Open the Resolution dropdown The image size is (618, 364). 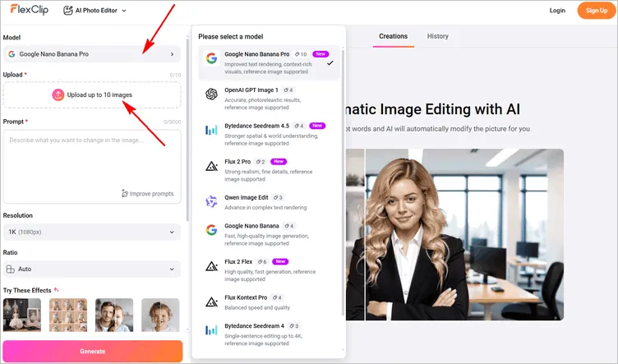(92, 232)
